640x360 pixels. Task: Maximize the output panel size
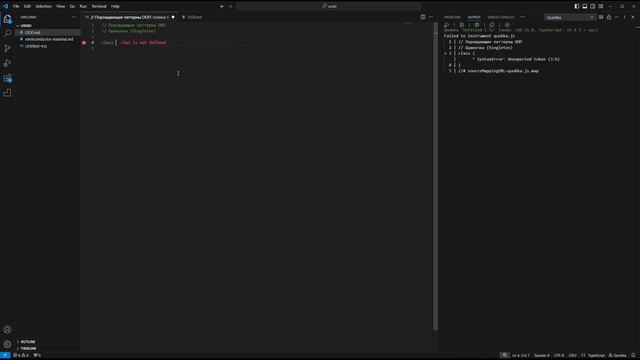point(625,17)
